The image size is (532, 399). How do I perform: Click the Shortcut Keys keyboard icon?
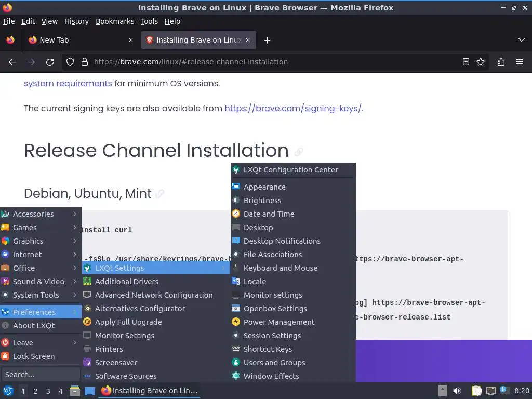point(236,349)
